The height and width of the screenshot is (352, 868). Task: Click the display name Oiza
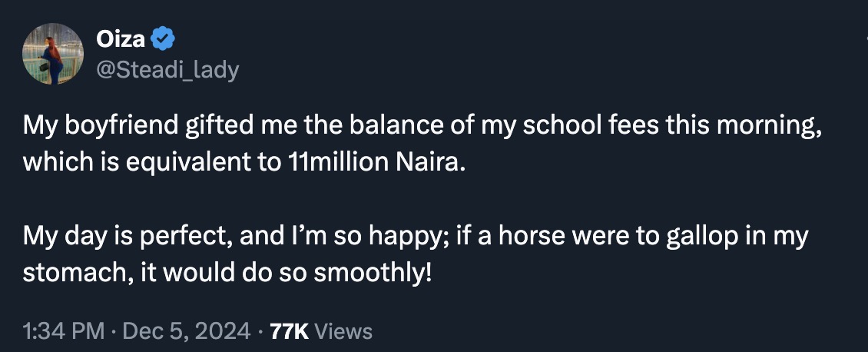click(x=121, y=38)
